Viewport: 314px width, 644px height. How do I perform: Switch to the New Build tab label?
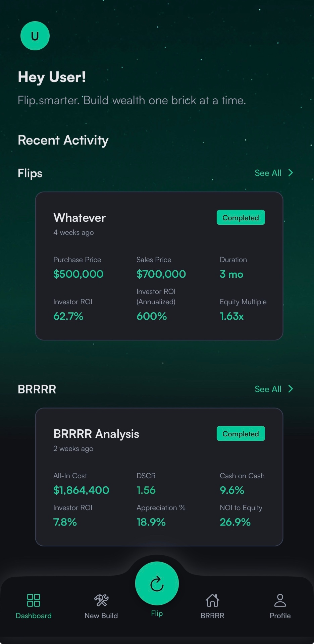(101, 615)
